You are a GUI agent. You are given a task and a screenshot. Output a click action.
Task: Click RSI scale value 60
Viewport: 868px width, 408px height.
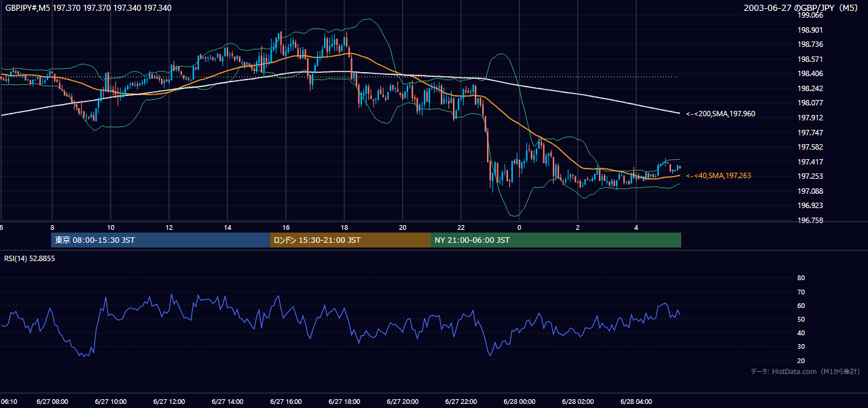(801, 305)
